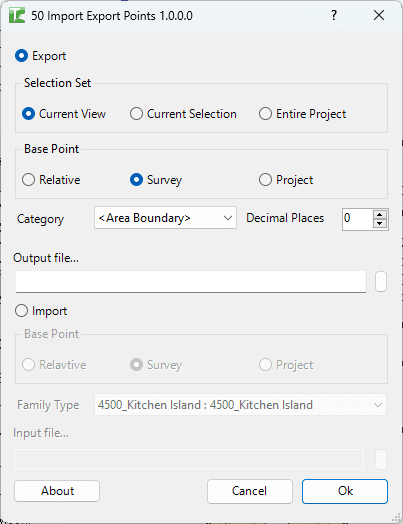Click the app logo in title bar
The image size is (403, 524).
[17, 16]
